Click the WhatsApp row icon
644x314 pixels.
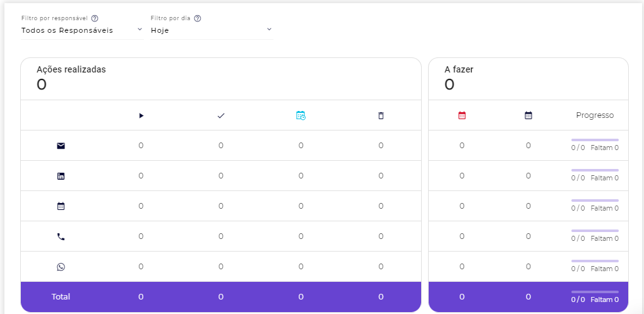61,267
